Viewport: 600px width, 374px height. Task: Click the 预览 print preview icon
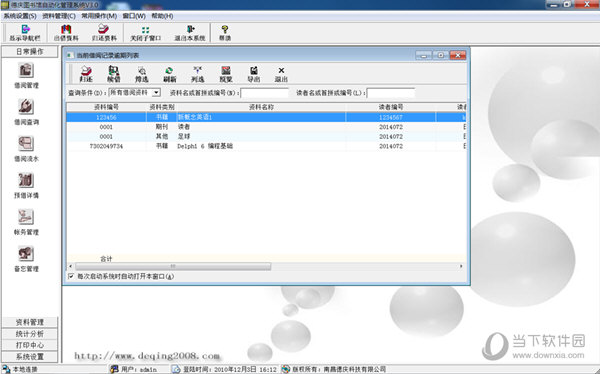pyautogui.click(x=226, y=74)
